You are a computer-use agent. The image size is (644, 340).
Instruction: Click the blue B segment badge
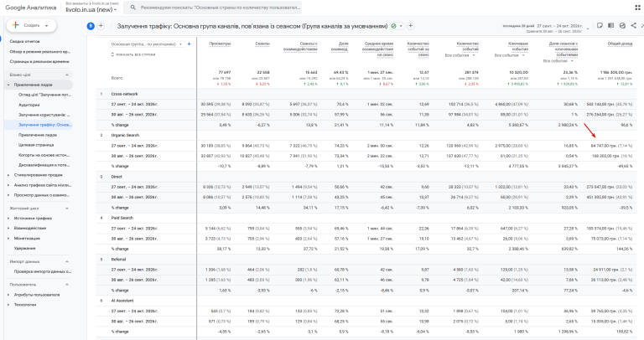point(91,26)
